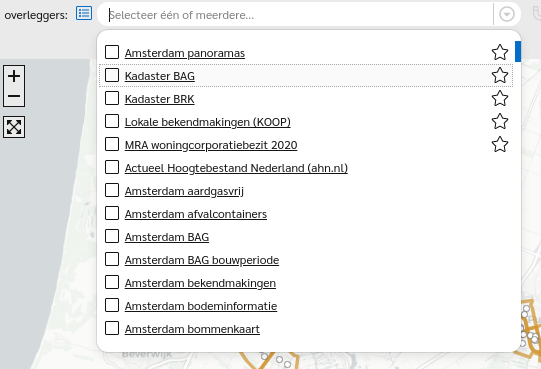Check the Amsterdam panoramas checkbox
Screen dimensions: 541x369
click(x=112, y=52)
